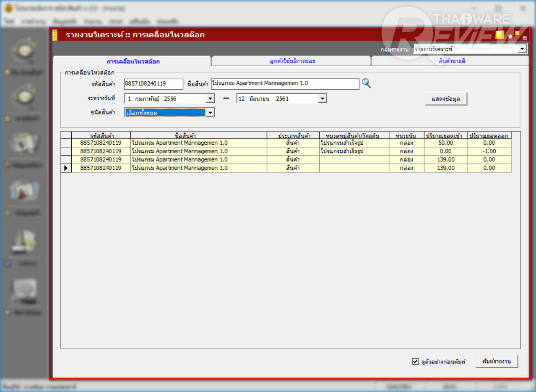Select month มิถุนายน in end date
Viewport: 536px width, 392px height.
coord(260,99)
